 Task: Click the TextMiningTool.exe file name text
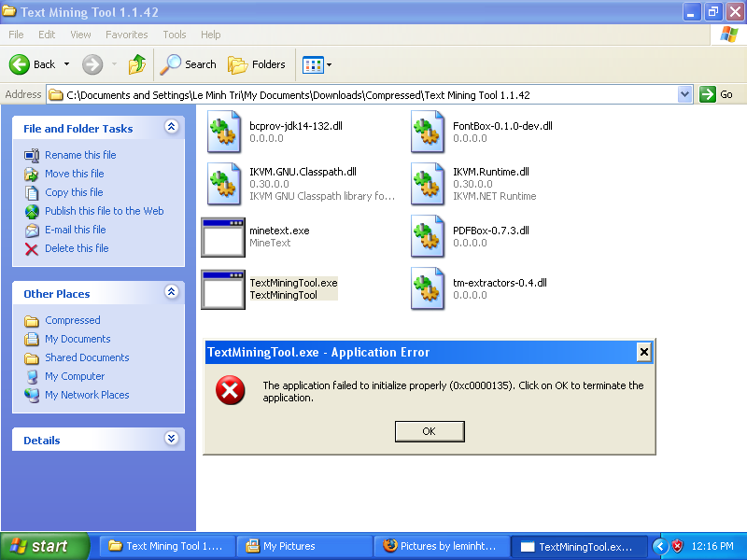(293, 283)
